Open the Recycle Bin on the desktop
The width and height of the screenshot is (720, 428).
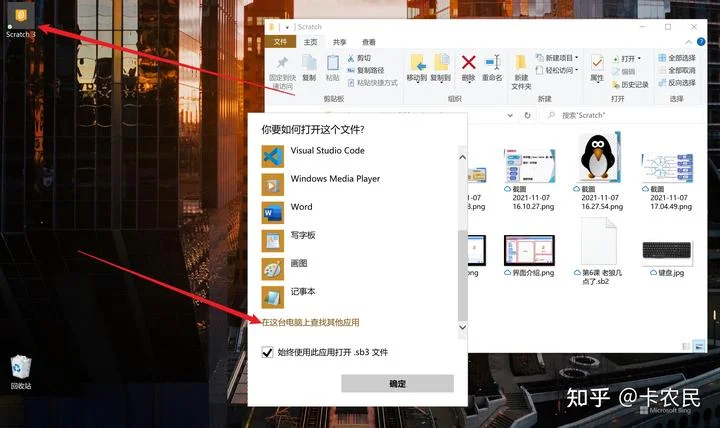21,372
